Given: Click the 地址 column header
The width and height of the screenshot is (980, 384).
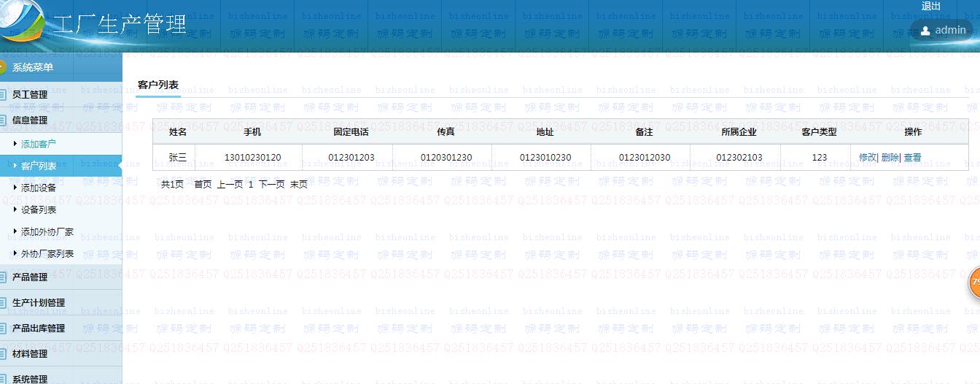Looking at the screenshot, I should pyautogui.click(x=545, y=132).
